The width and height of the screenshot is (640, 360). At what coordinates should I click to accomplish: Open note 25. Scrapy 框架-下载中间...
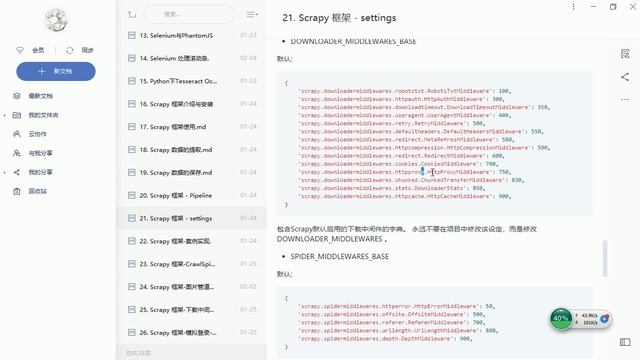191,310
